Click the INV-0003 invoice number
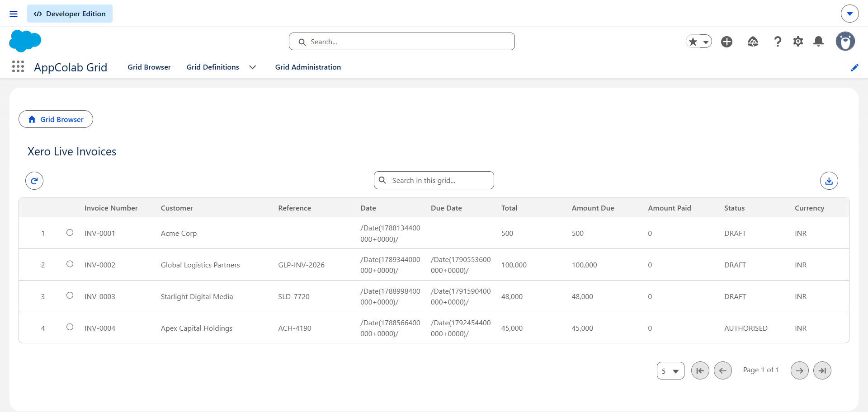This screenshot has width=868, height=412. pos(100,296)
